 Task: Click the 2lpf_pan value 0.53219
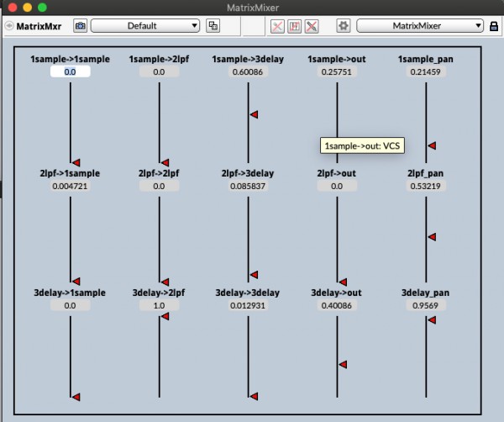coord(426,186)
